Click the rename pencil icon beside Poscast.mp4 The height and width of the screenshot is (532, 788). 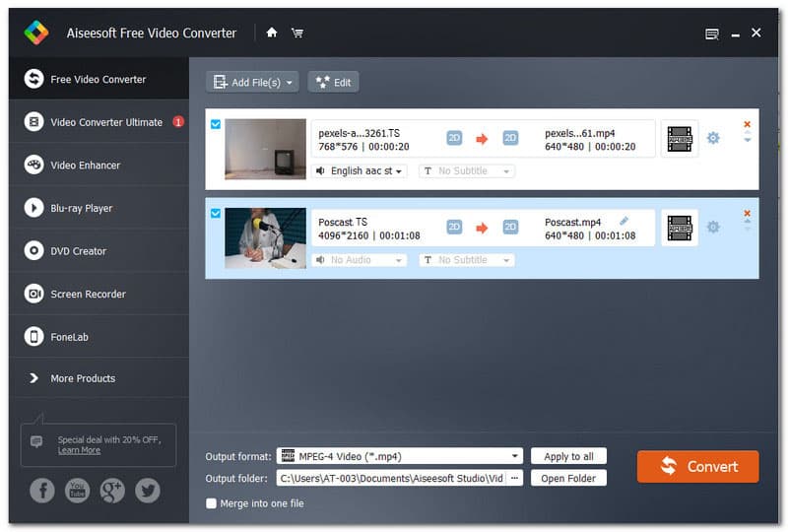tap(624, 222)
